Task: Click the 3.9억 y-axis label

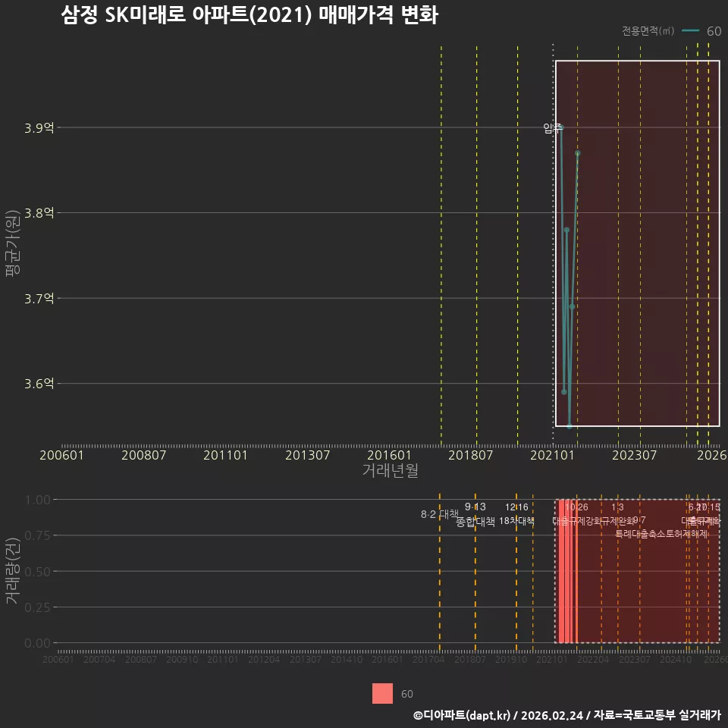Action: [x=39, y=127]
